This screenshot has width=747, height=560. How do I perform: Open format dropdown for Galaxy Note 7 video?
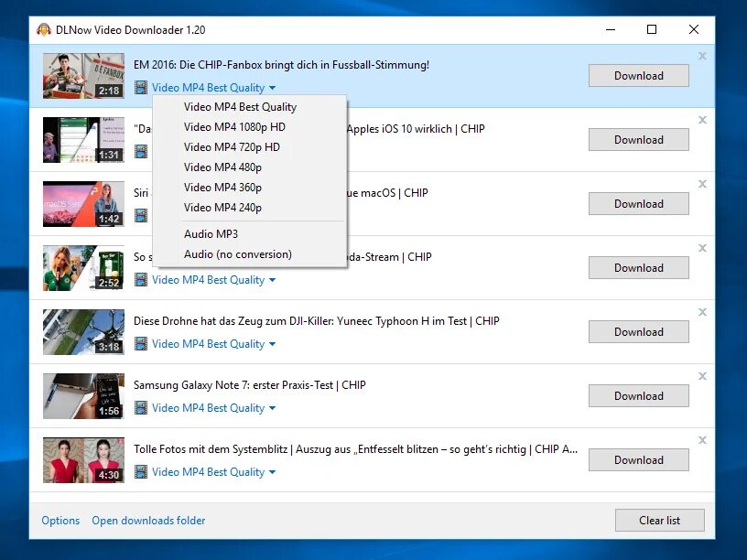click(214, 408)
